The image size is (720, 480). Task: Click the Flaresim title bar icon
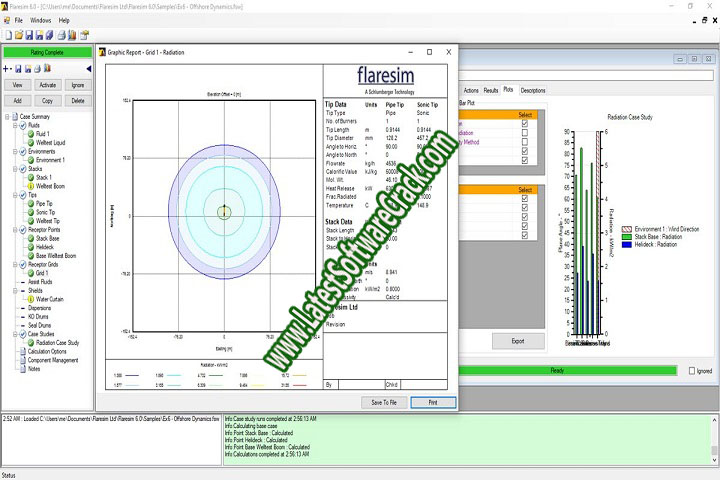point(4,6)
